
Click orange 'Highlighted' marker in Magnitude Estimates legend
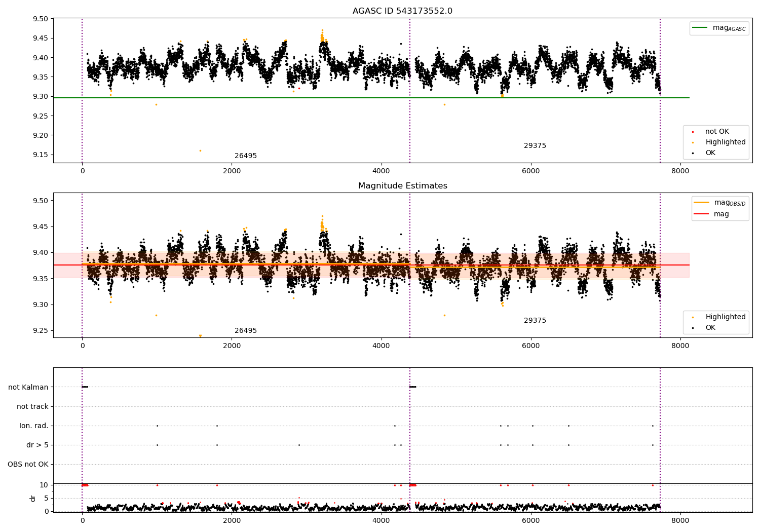point(693,317)
